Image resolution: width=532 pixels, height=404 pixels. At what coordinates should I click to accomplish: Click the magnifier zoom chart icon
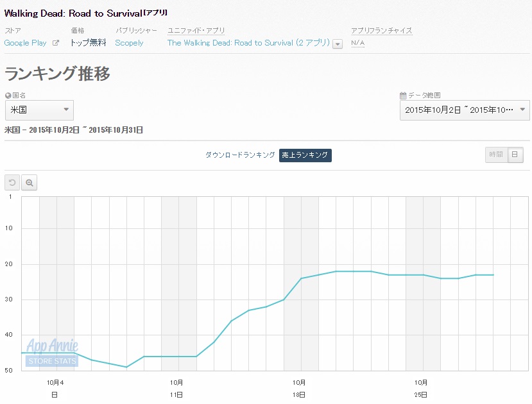point(29,183)
